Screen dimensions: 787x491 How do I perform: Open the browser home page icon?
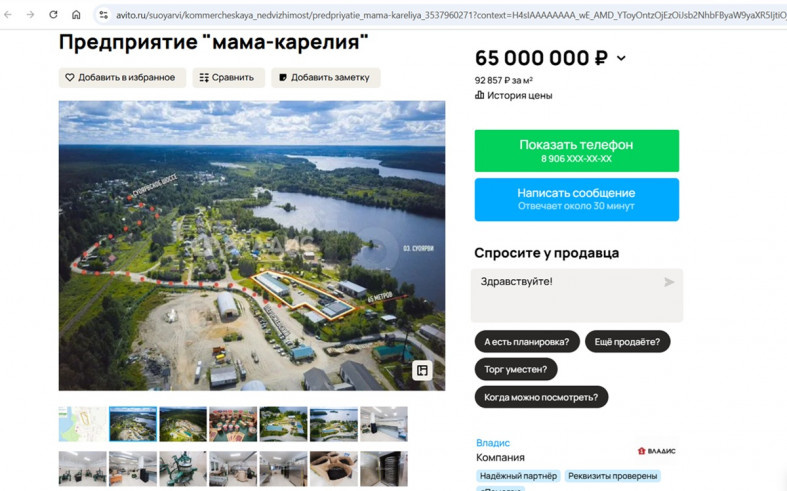tap(76, 15)
